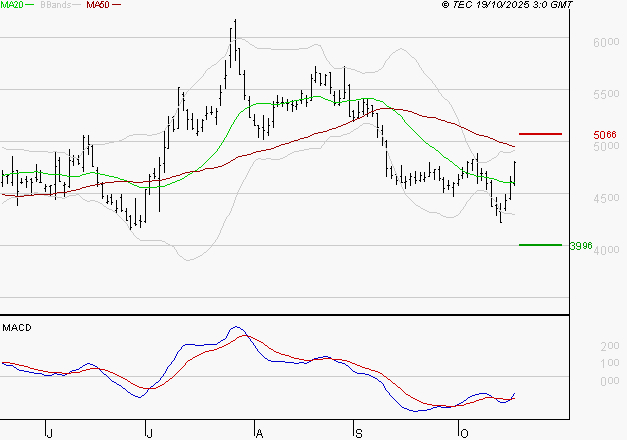This screenshot has height=440, width=627.
Task: Jump to the O month marker
Action: tap(462, 432)
